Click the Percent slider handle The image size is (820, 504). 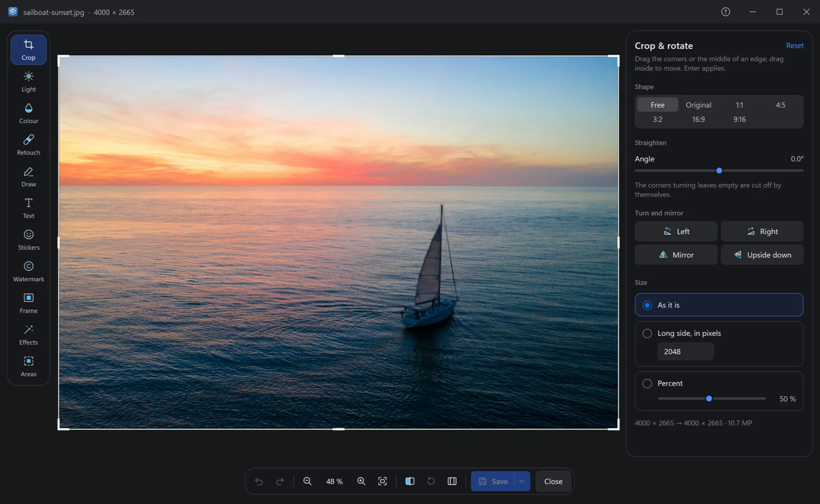(709, 399)
